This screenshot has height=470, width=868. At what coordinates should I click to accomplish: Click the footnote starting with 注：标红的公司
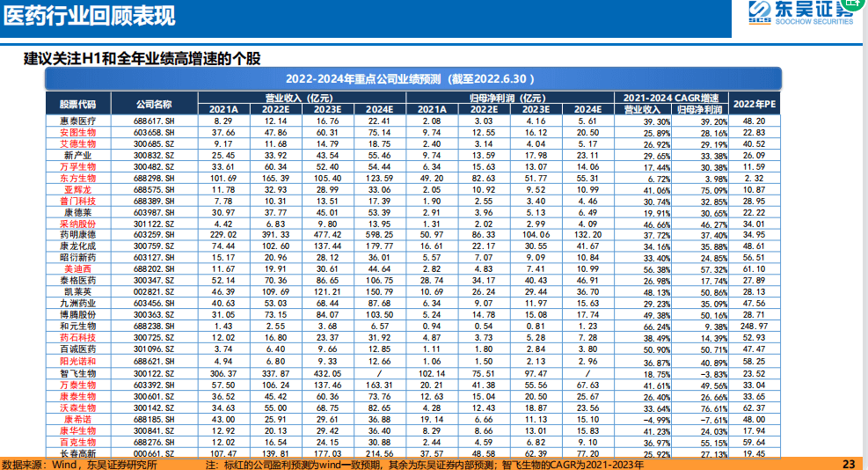point(425,465)
